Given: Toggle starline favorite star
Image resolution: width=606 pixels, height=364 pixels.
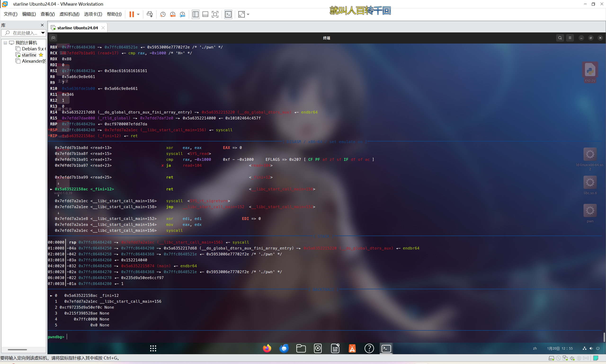Looking at the screenshot, I should coord(41,55).
